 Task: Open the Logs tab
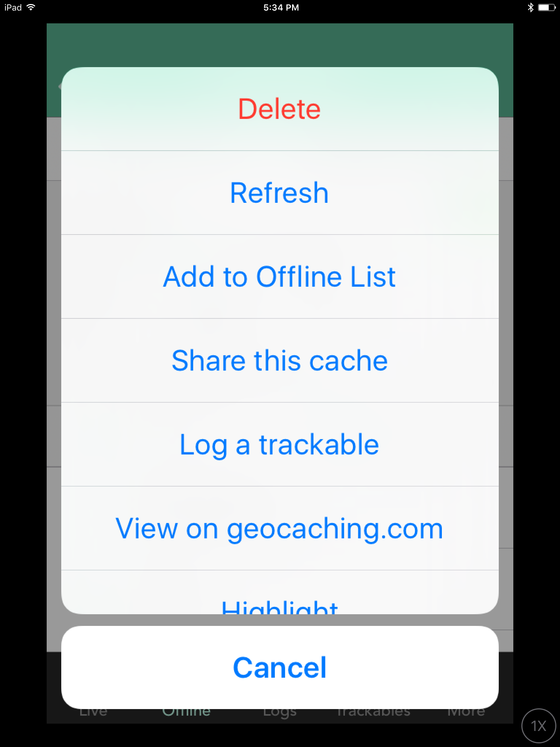pyautogui.click(x=280, y=712)
